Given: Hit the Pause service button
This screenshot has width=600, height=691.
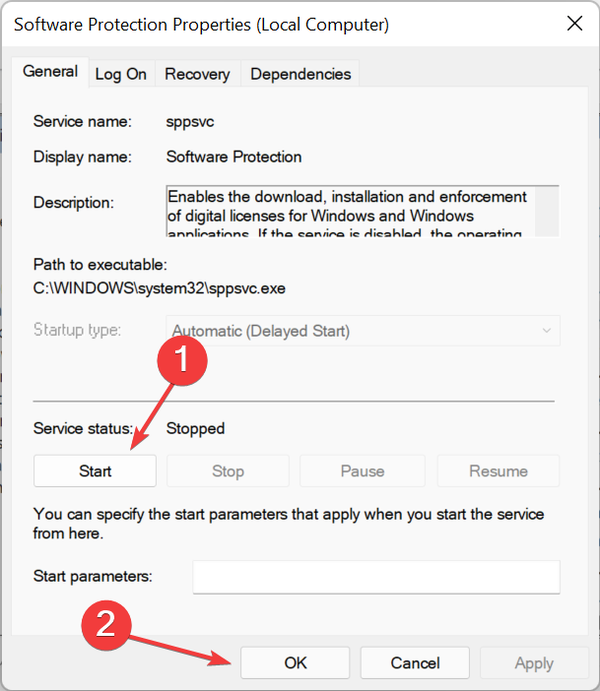Looking at the screenshot, I should tap(362, 471).
